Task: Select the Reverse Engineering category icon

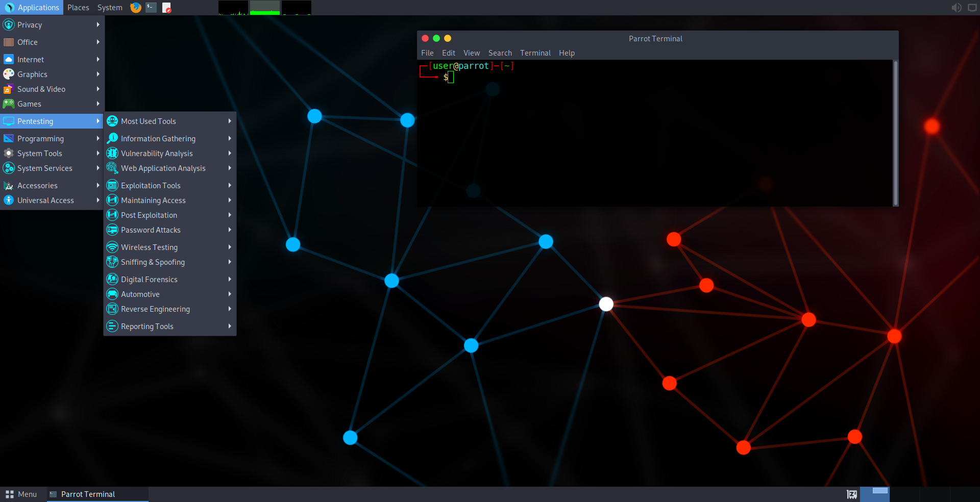Action: click(112, 309)
